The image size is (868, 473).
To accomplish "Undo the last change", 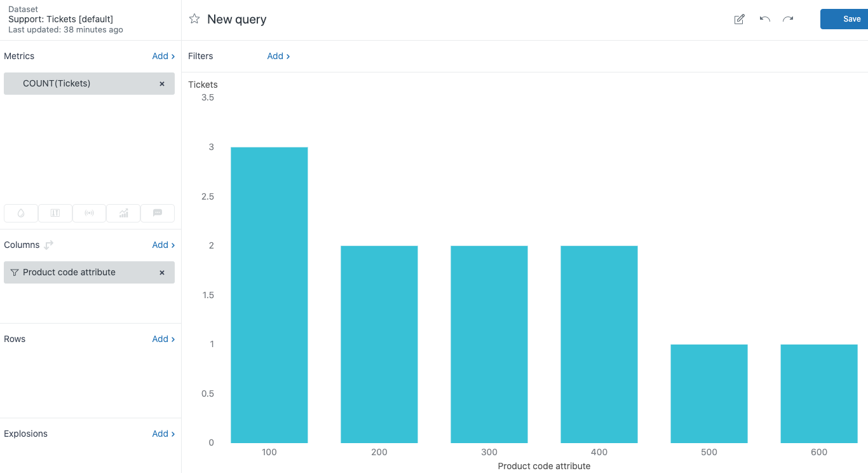I will point(764,19).
